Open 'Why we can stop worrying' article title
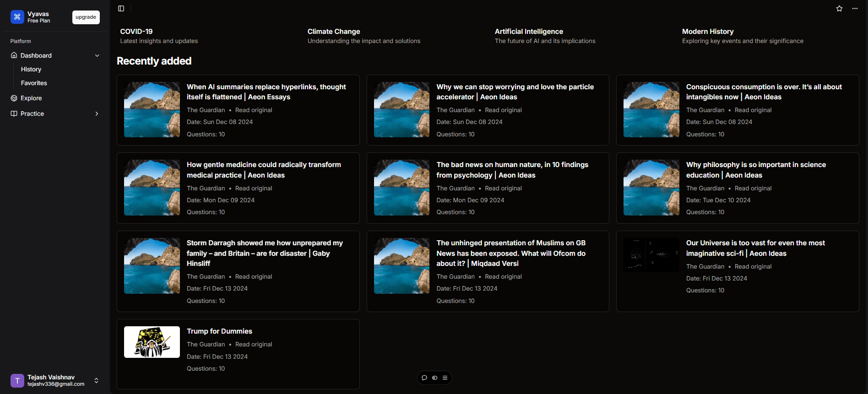 pyautogui.click(x=515, y=92)
